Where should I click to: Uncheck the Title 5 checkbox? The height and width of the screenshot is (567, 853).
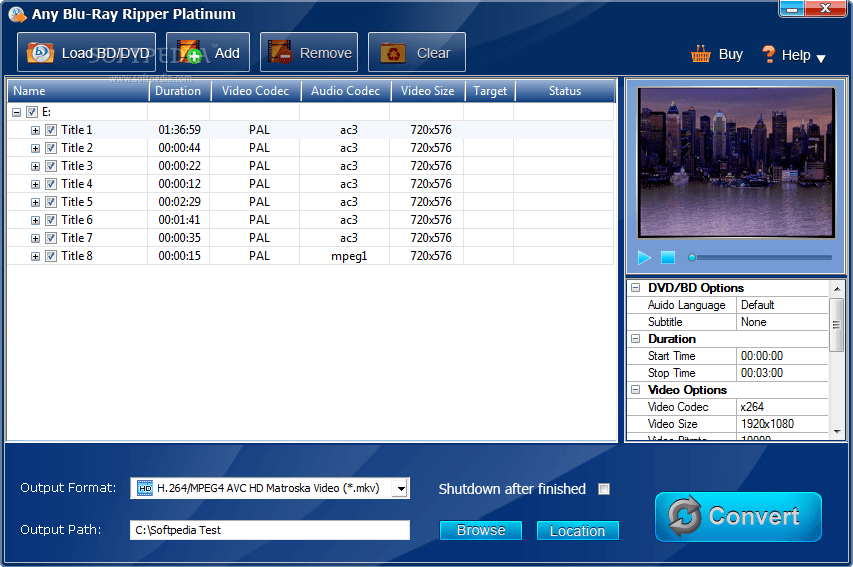pos(51,202)
